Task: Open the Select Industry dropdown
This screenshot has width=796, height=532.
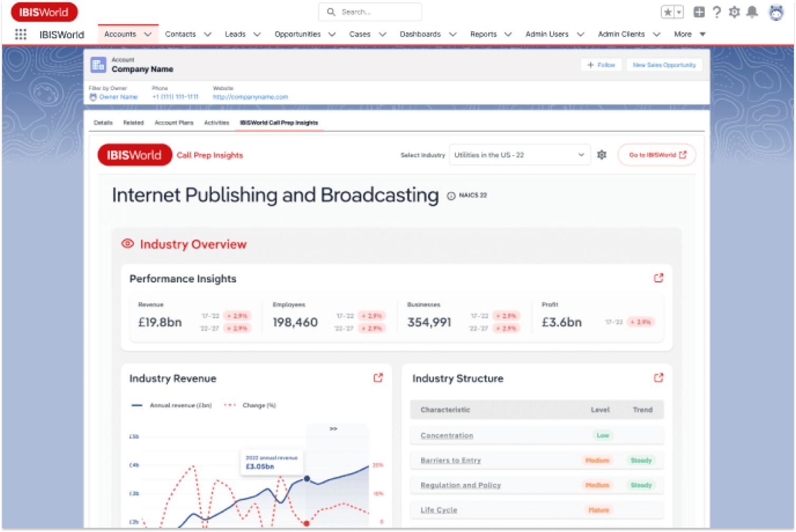Action: pos(519,155)
